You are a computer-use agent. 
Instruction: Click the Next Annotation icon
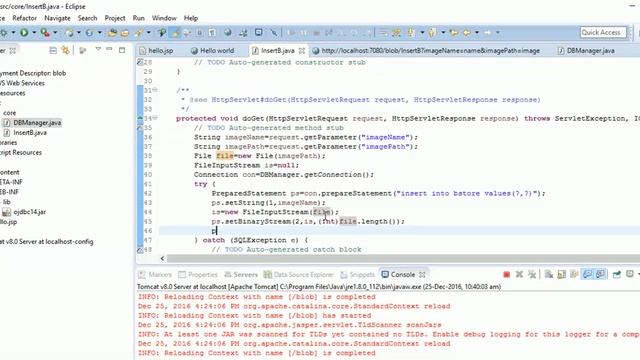[x=412, y=33]
